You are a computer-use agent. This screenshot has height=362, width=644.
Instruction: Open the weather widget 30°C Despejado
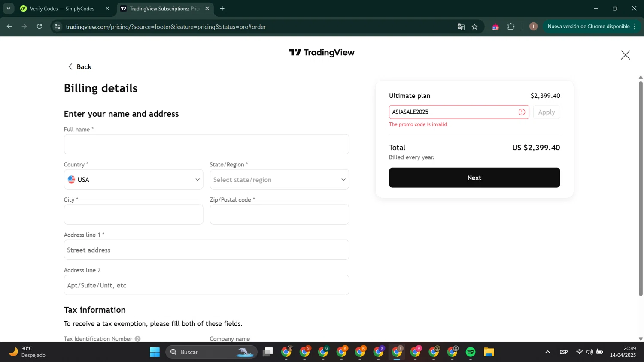(x=28, y=352)
